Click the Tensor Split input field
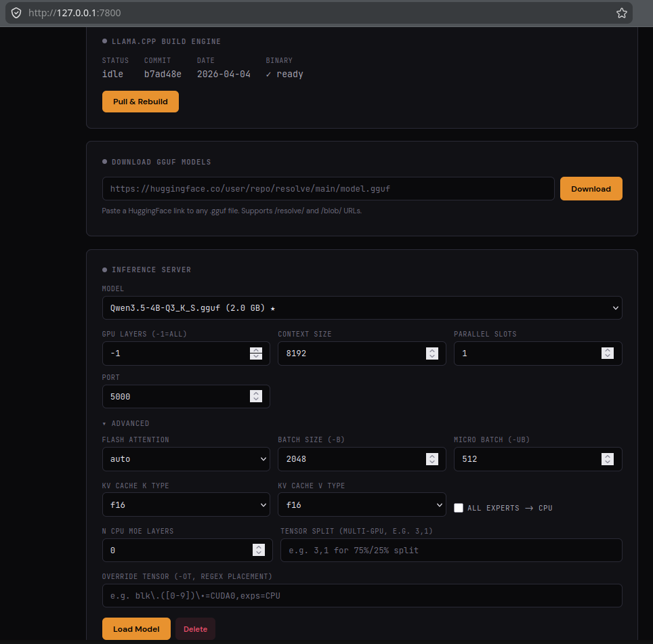Image resolution: width=653 pixels, height=644 pixels. click(451, 551)
